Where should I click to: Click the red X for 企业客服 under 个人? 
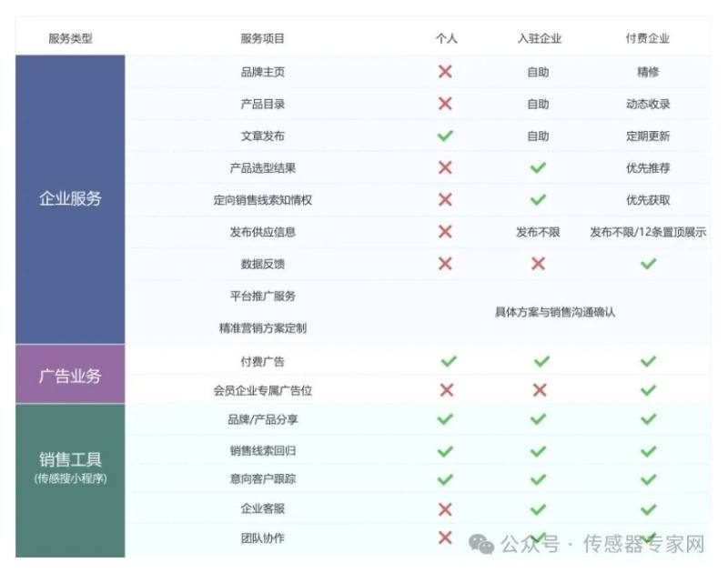pos(445,509)
